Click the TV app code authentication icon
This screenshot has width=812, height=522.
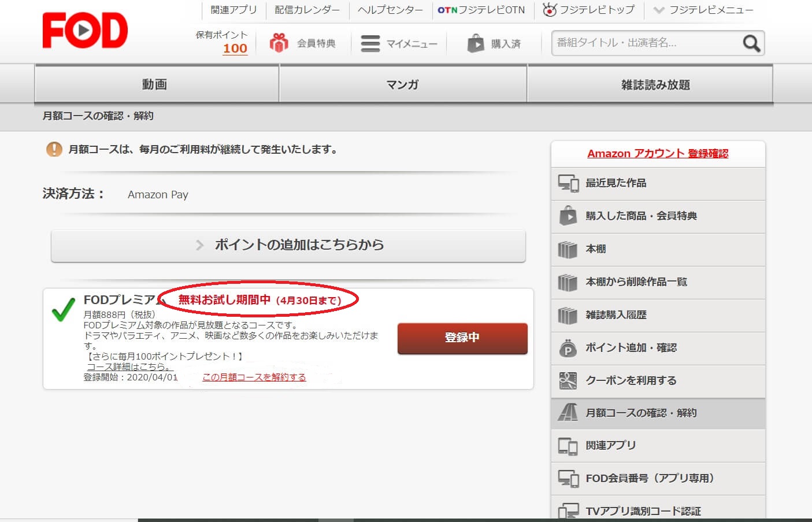pyautogui.click(x=568, y=511)
